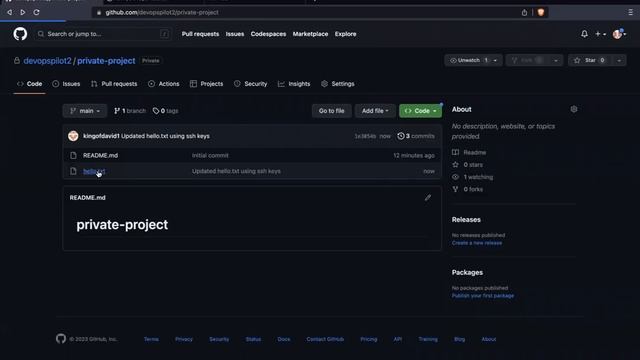The width and height of the screenshot is (640, 360).
Task: Switch to the Insights tab
Action: (x=294, y=84)
